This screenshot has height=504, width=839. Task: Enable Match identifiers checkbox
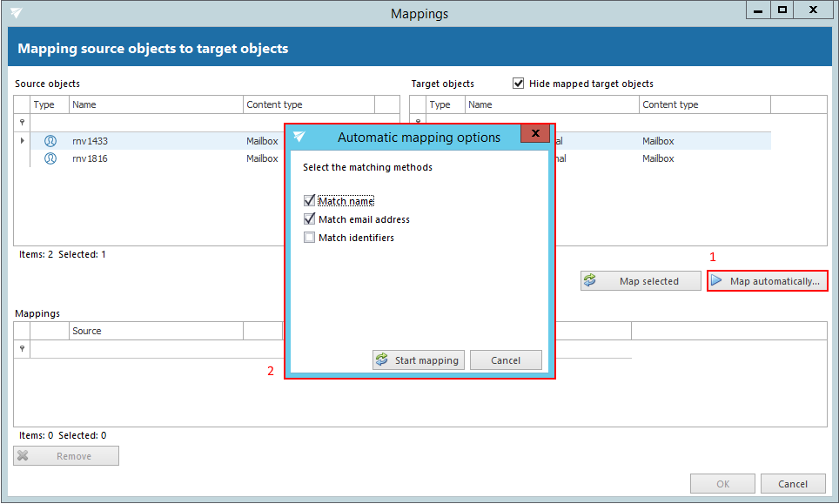(x=309, y=238)
